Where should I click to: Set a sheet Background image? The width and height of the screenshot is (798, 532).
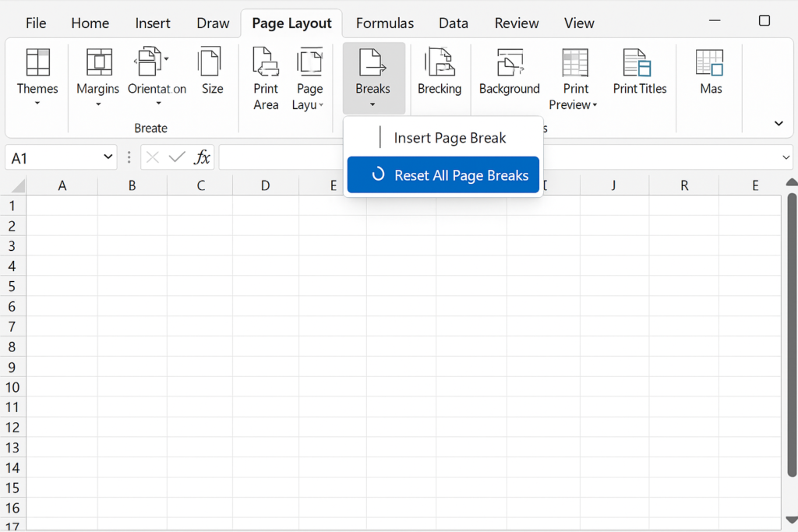pyautogui.click(x=510, y=71)
